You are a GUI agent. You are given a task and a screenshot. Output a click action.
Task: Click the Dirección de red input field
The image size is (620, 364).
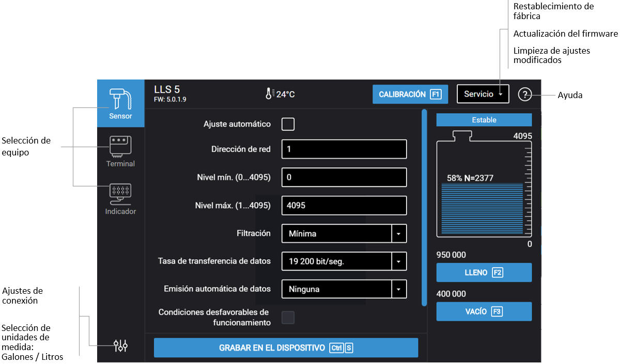[x=344, y=149]
